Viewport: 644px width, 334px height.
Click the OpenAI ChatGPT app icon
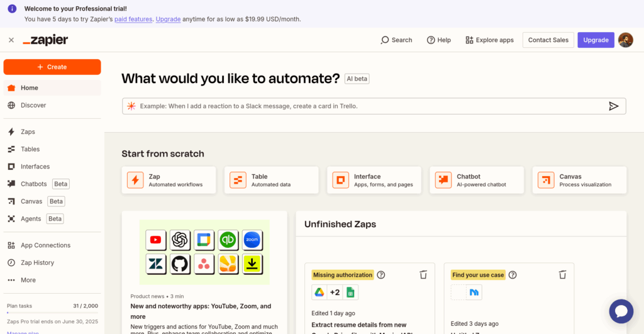pyautogui.click(x=180, y=240)
